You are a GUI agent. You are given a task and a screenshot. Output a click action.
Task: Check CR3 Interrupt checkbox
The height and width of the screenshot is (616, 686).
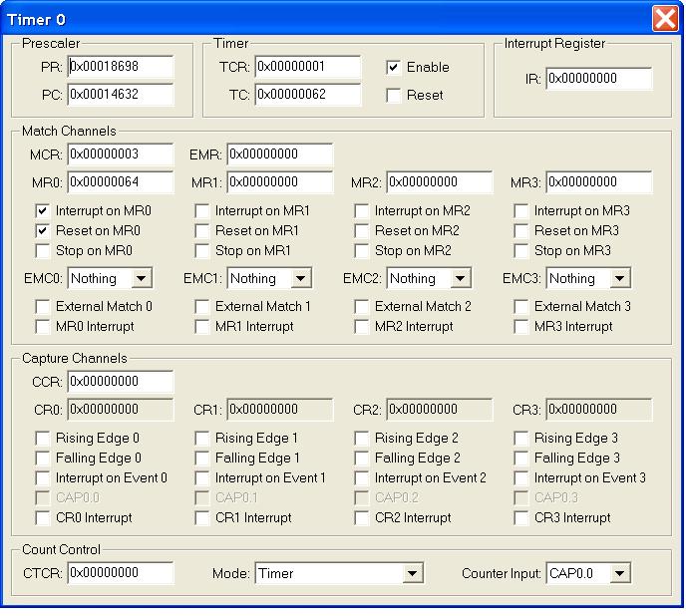coord(521,518)
